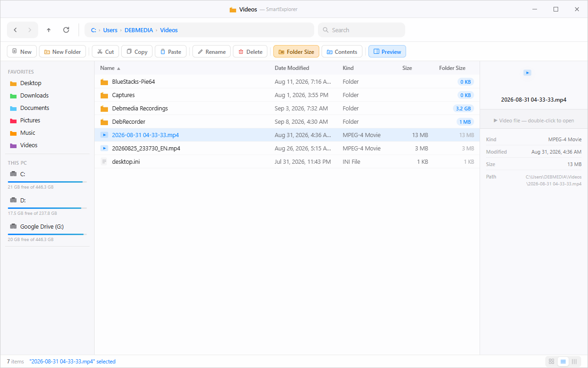
Task: Toggle the Preview pane
Action: click(387, 52)
